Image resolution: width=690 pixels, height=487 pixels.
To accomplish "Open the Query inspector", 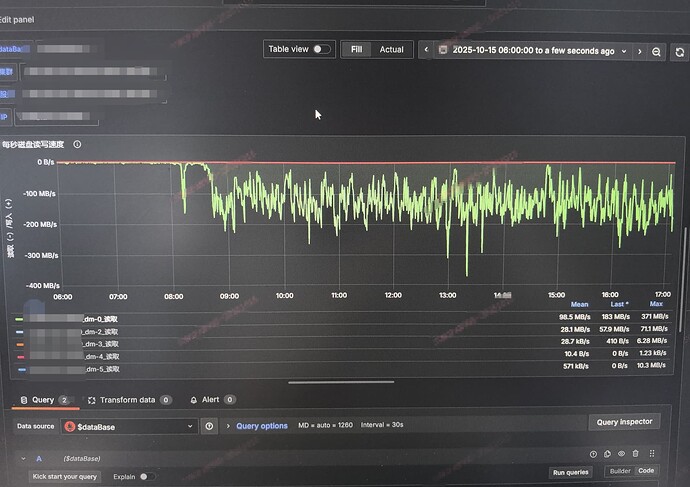I will point(624,422).
